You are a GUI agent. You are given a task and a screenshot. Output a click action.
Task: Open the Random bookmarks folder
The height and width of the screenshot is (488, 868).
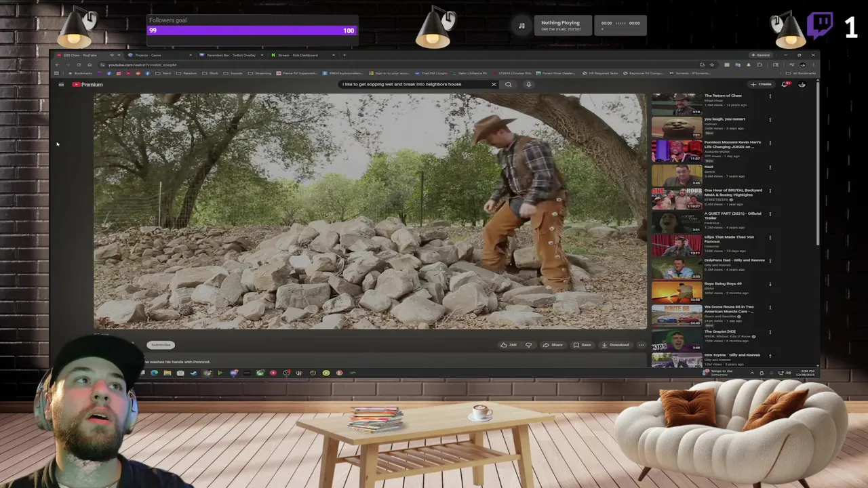(x=186, y=73)
